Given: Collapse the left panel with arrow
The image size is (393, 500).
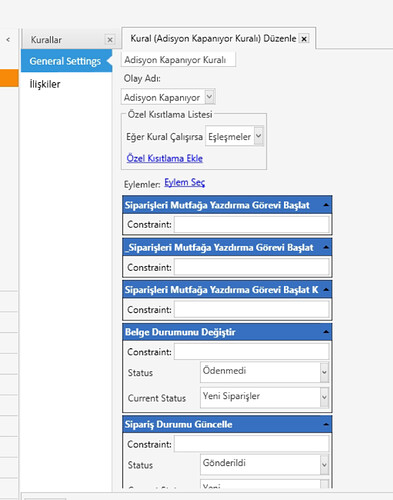Looking at the screenshot, I should pyautogui.click(x=8, y=40).
